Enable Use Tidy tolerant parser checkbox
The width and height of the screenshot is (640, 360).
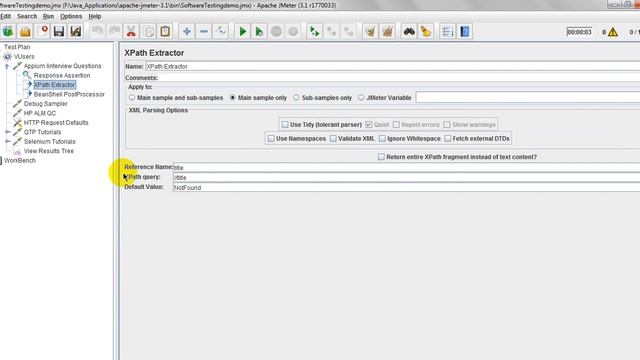(285, 124)
